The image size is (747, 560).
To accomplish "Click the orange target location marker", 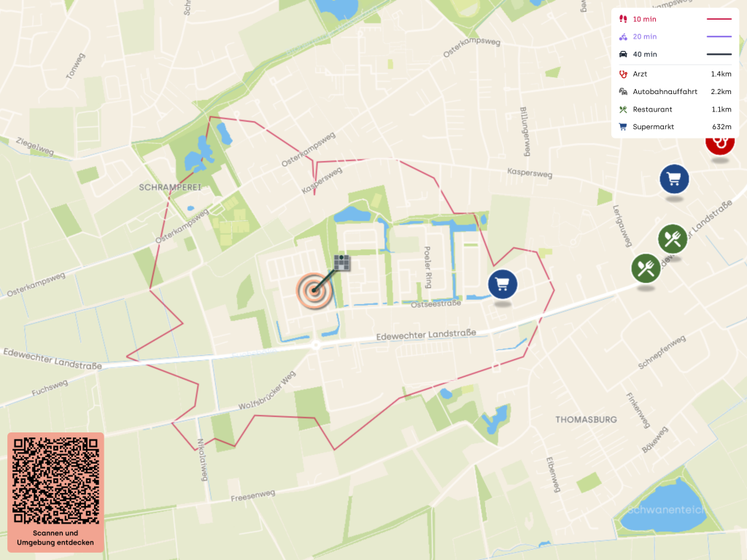I will (x=314, y=290).
